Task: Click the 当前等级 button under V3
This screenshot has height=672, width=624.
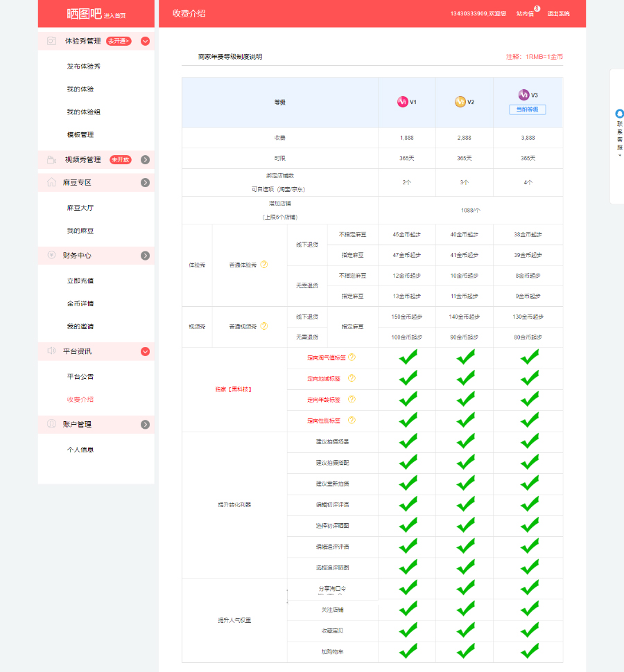Action: coord(528,109)
